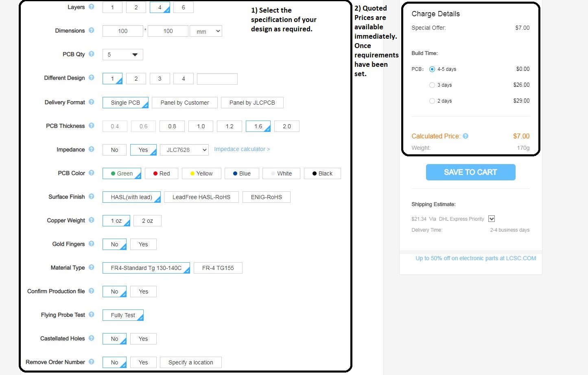Open help icon next to Surface Finish
The image size is (588, 375).
click(92, 197)
